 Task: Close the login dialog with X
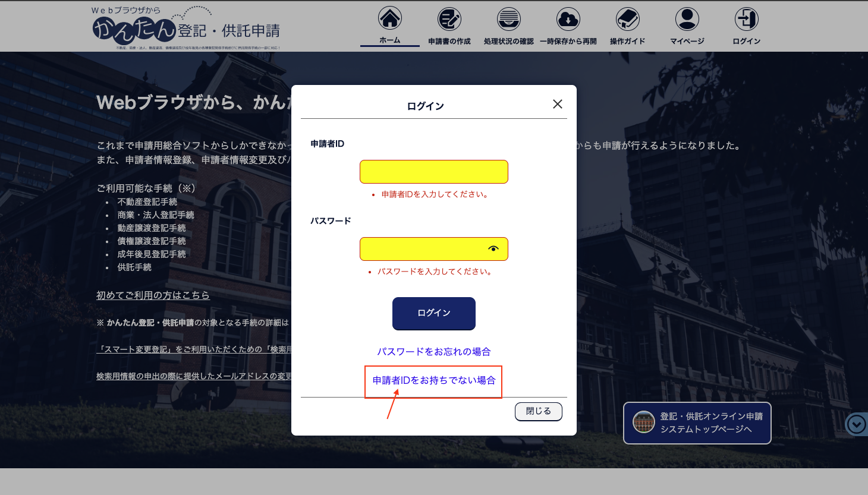[558, 104]
